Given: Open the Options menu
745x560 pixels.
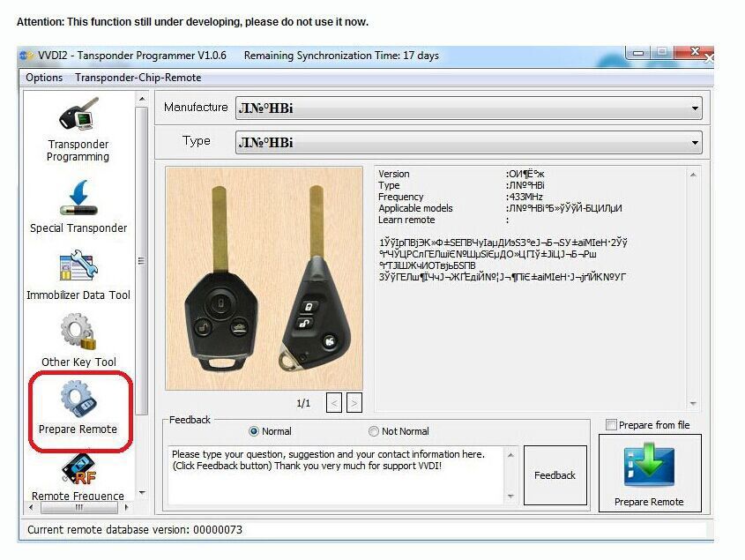Looking at the screenshot, I should [44, 78].
